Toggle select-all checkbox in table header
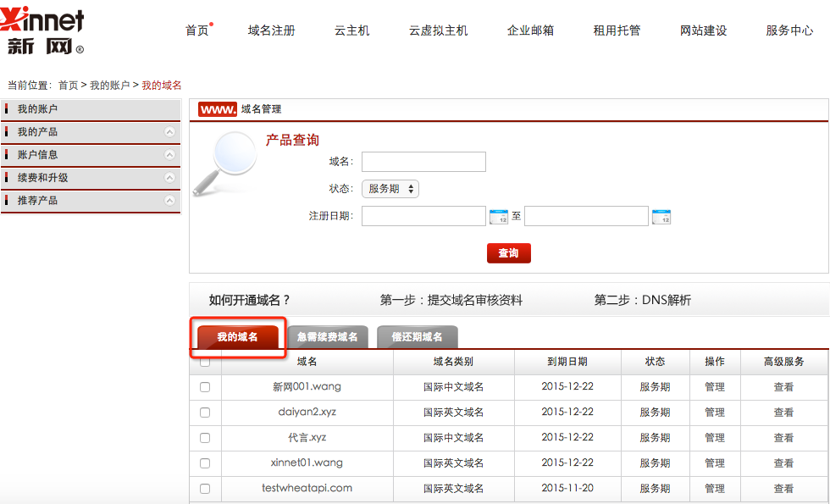830x504 pixels. pos(205,362)
